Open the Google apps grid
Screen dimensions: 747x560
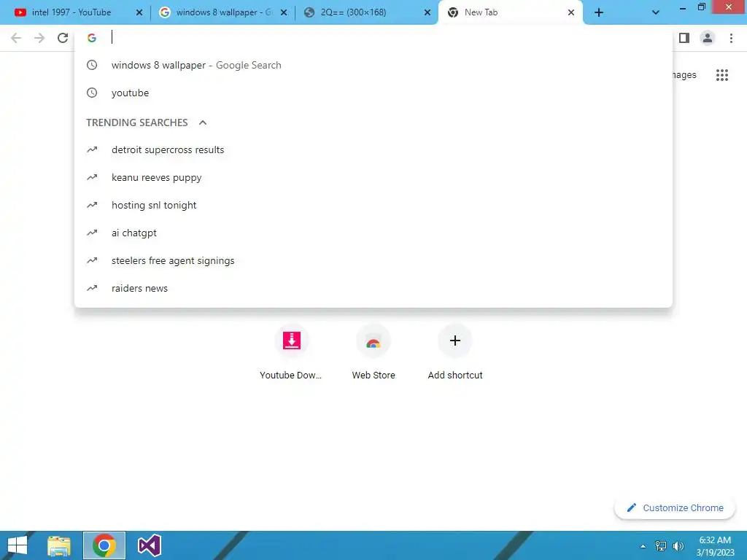(722, 75)
